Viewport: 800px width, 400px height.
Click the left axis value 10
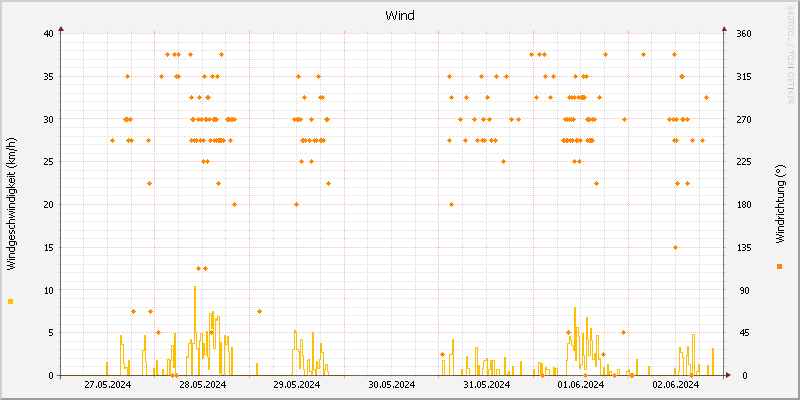tap(48, 290)
